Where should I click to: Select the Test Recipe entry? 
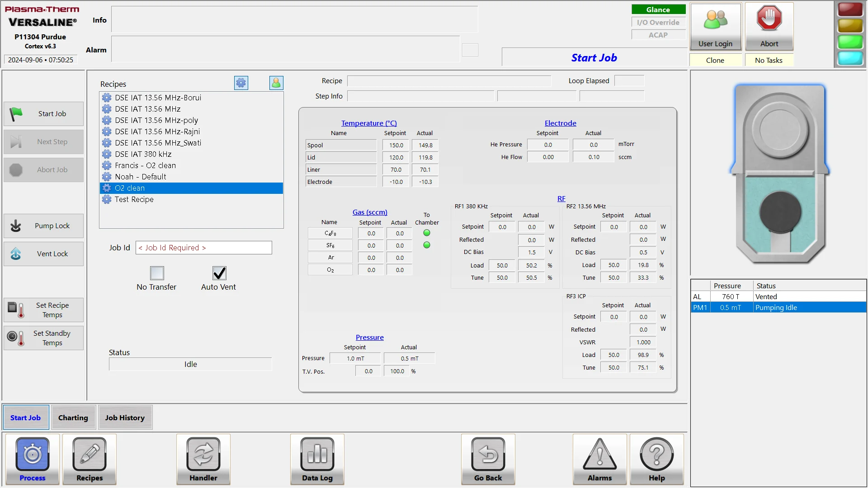[x=191, y=199]
